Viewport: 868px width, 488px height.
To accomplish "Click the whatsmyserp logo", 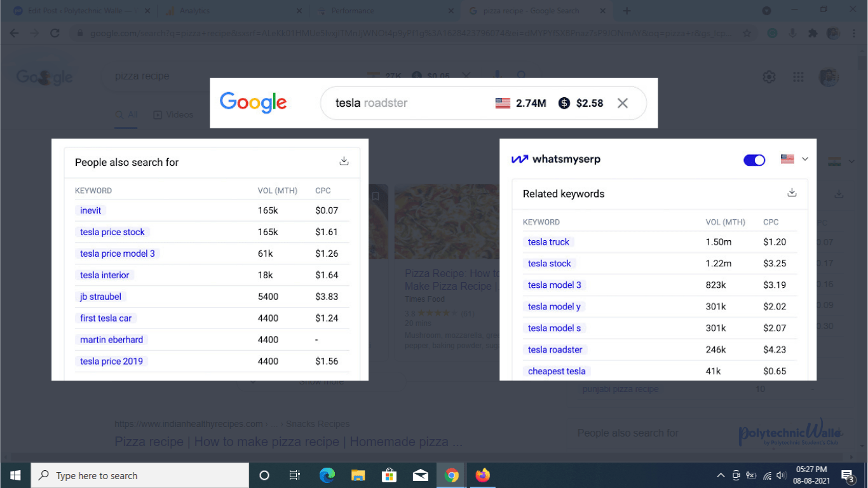I will [556, 159].
